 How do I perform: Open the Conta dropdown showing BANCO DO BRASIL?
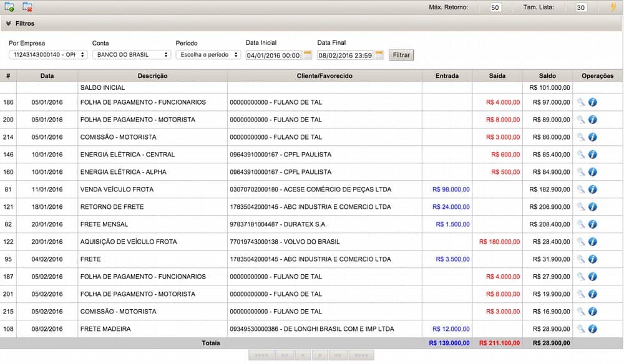[x=132, y=54]
